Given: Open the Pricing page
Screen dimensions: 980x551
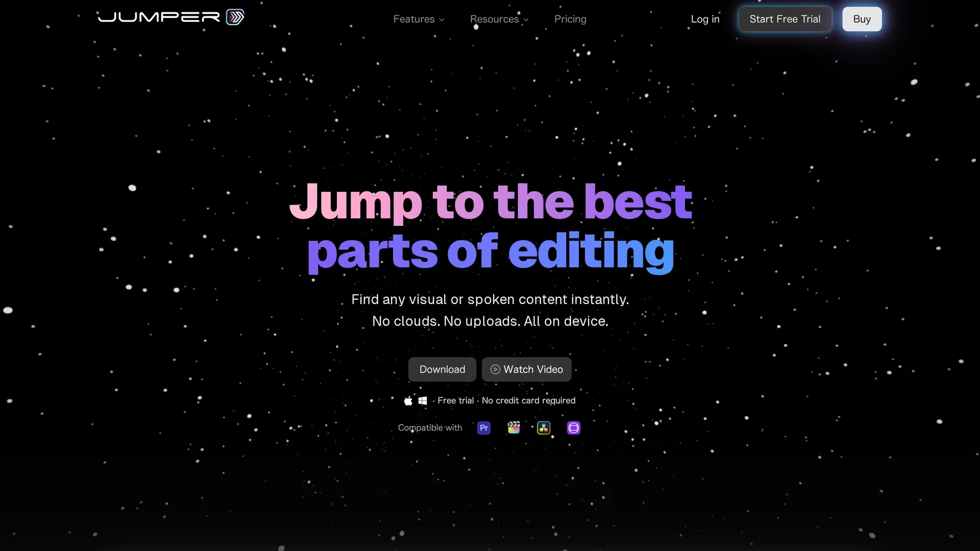Looking at the screenshot, I should [570, 19].
